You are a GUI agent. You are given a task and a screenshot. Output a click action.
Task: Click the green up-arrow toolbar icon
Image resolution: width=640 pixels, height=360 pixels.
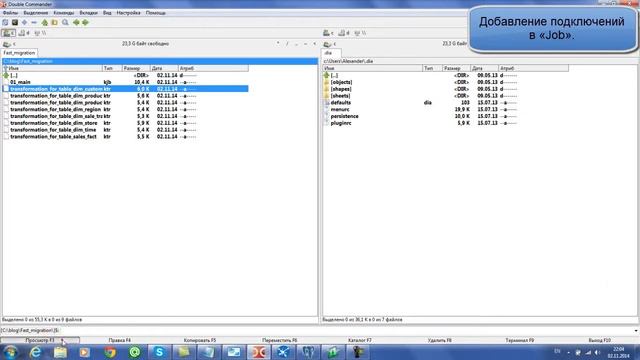tap(45, 22)
